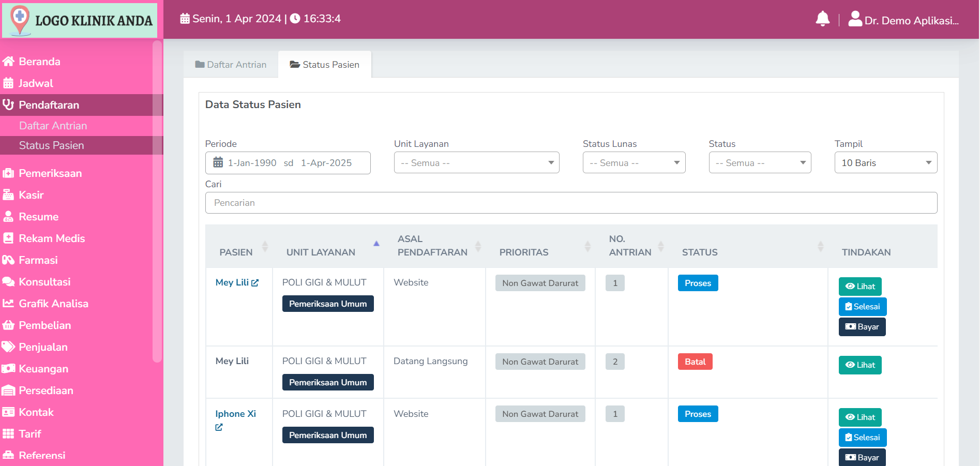
Task: Click the calendar icon in Periode field
Action: pyautogui.click(x=218, y=163)
